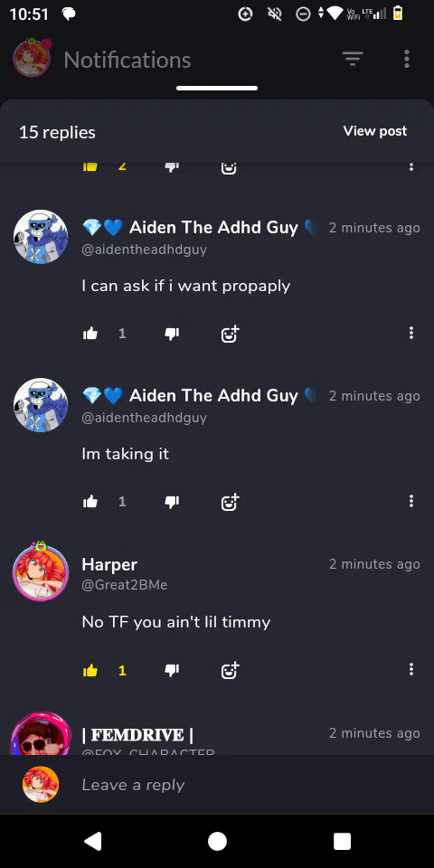Dislike the "Im taking it" reply
Screen dimensions: 434x868
click(x=172, y=502)
